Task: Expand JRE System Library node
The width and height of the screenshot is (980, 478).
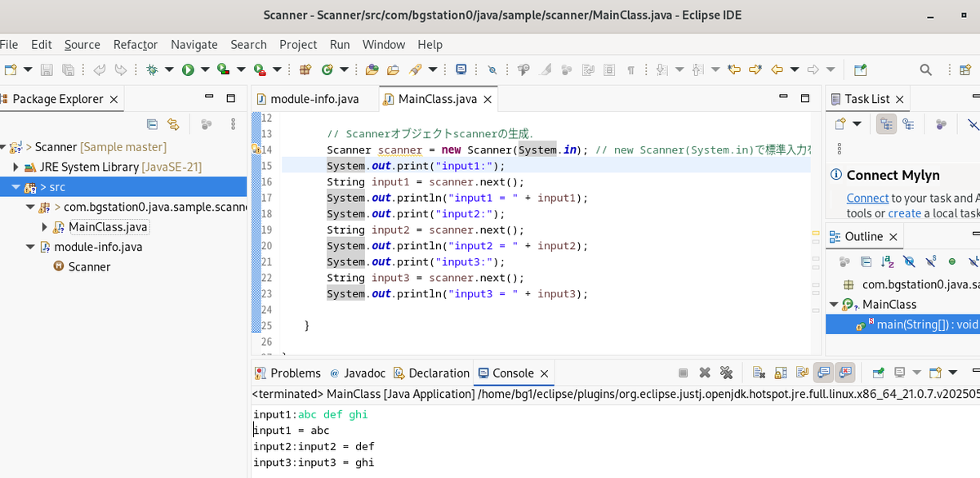Action: pos(16,168)
